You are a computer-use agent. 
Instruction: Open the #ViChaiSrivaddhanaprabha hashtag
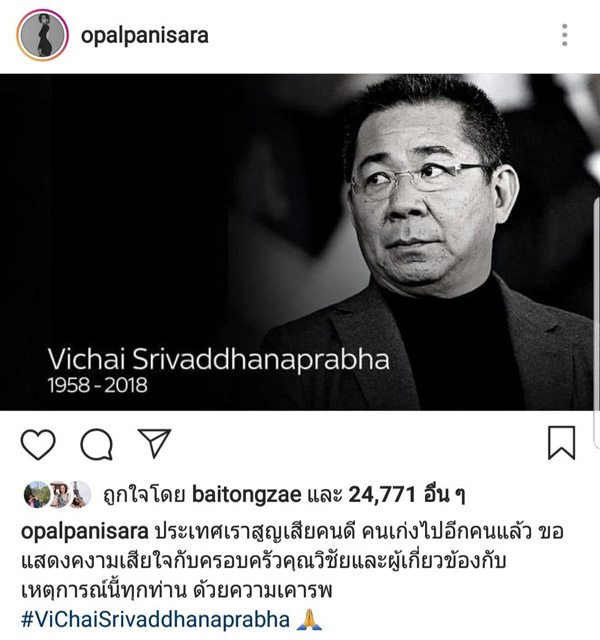[155, 619]
